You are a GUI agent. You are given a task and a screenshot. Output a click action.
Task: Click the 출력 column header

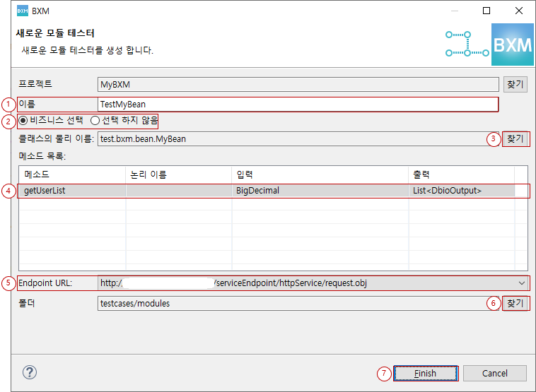pyautogui.click(x=461, y=174)
